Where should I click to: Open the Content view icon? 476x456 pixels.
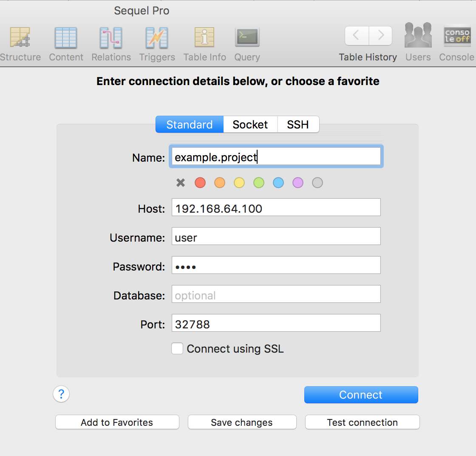point(65,38)
